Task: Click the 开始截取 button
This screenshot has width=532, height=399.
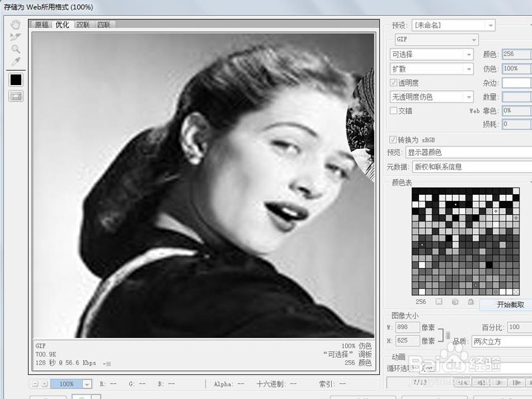Action: coord(507,305)
